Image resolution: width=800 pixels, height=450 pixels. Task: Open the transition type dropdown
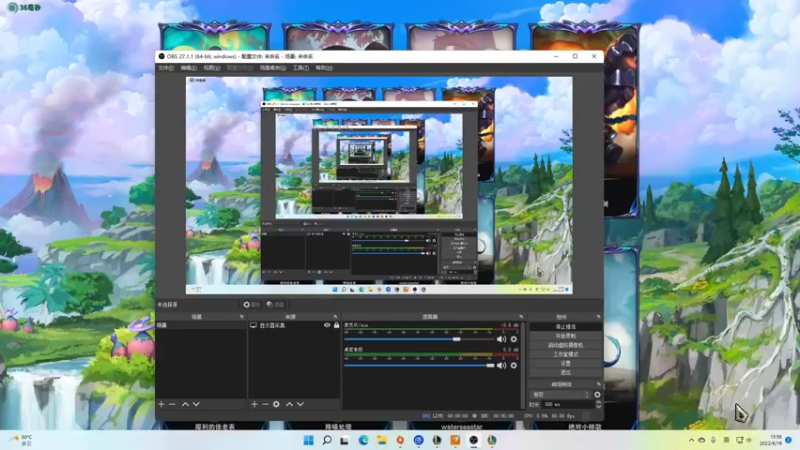560,394
